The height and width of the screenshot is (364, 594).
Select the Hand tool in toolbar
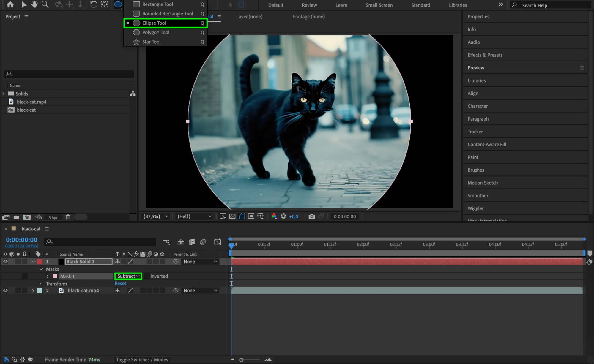[x=34, y=4]
